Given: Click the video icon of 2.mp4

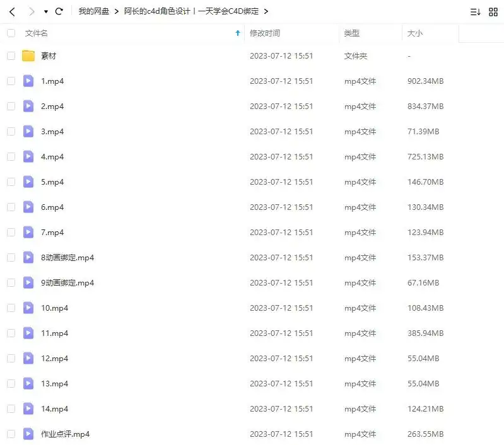Looking at the screenshot, I should click(28, 106).
